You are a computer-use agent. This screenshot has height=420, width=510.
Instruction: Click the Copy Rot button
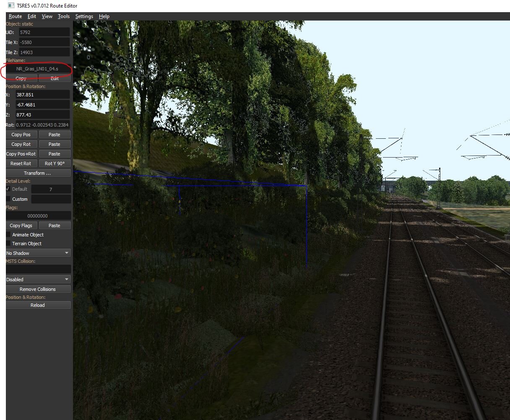pos(21,144)
